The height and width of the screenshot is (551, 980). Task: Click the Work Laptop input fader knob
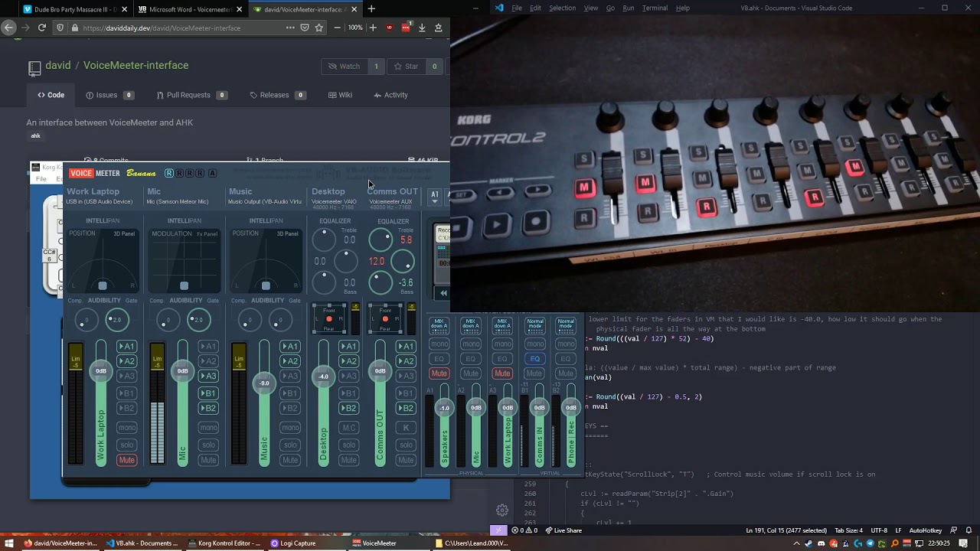[101, 370]
